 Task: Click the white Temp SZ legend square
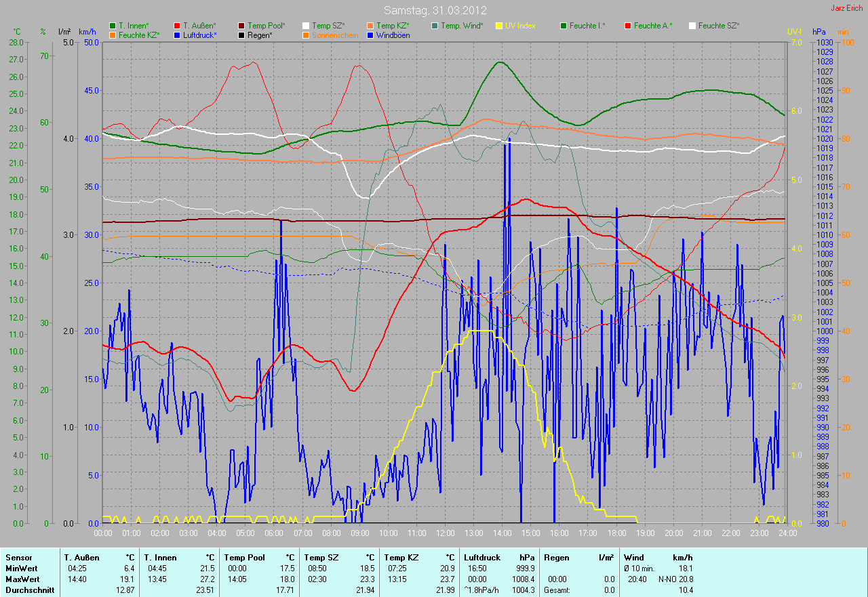pyautogui.click(x=306, y=26)
